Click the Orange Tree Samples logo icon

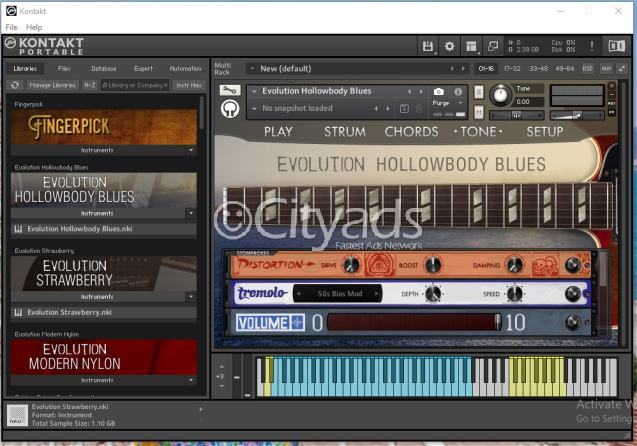click(230, 109)
